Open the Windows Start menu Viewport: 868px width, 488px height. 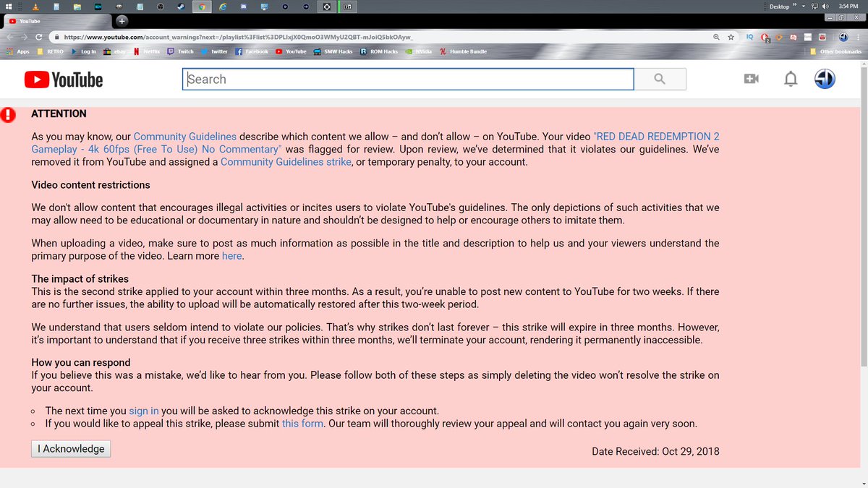(x=9, y=7)
